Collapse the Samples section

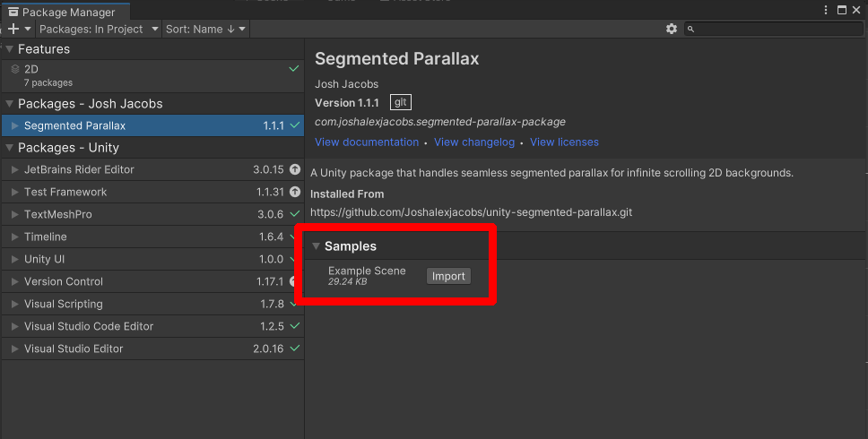[x=316, y=246]
